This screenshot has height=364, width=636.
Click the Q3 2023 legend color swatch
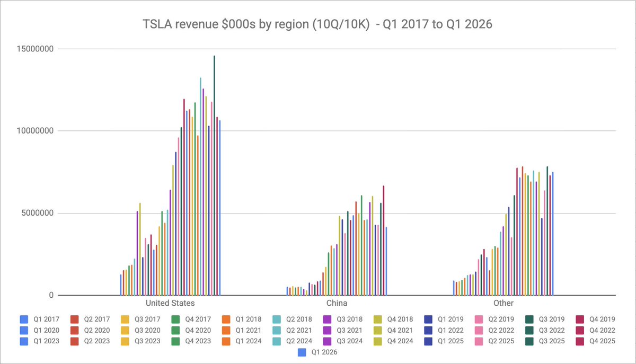pos(125,341)
